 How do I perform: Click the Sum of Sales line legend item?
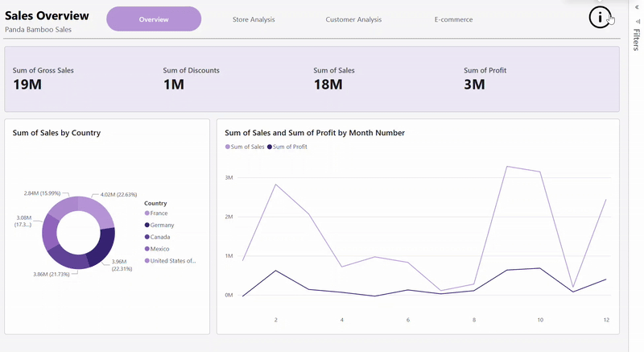pos(247,147)
